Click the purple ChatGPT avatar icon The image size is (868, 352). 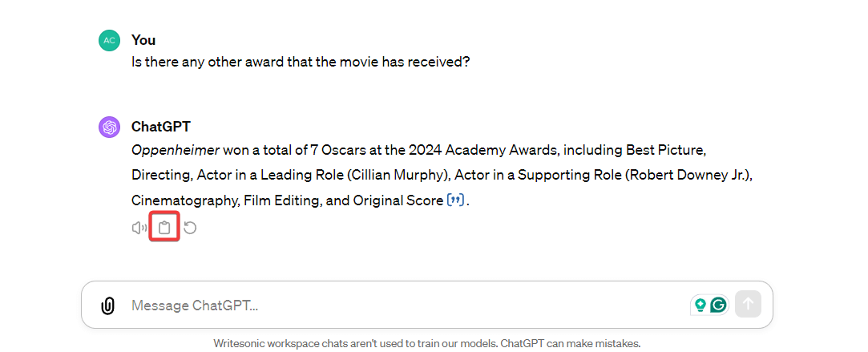[x=109, y=127]
